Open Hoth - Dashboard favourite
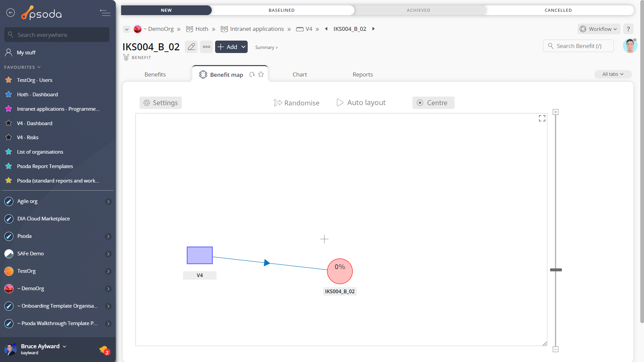644x362 pixels. point(37,95)
